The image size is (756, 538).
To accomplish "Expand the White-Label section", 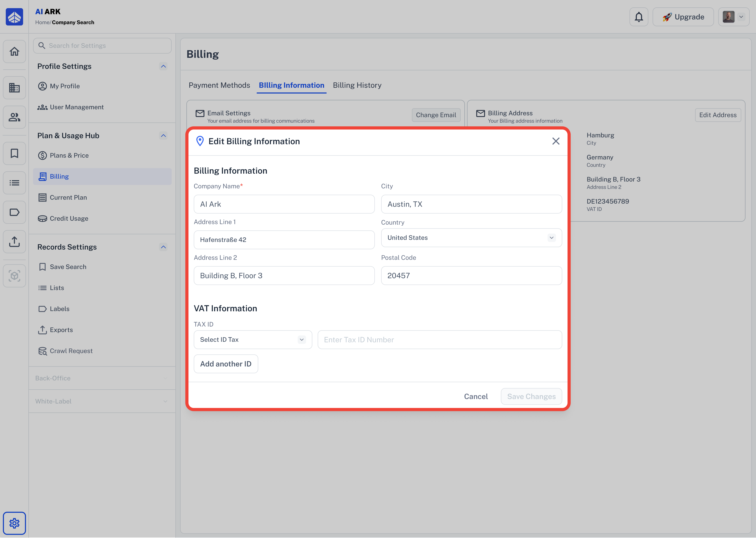I will [102, 401].
